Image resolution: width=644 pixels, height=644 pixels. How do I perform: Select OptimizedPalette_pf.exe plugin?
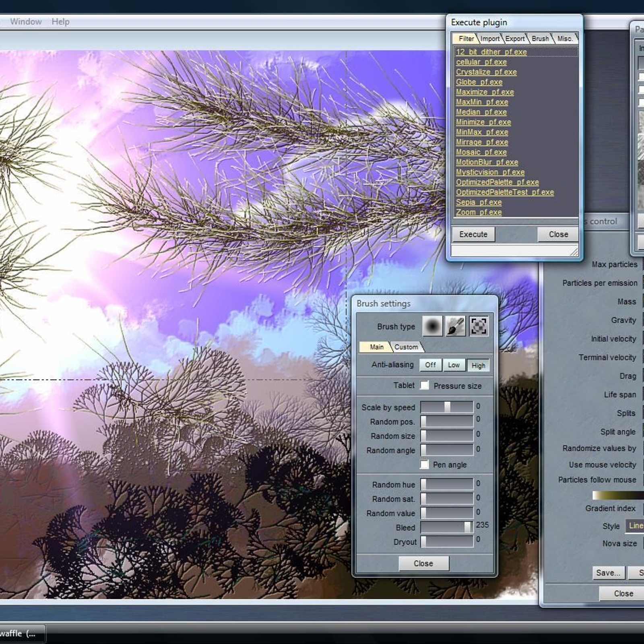click(497, 182)
